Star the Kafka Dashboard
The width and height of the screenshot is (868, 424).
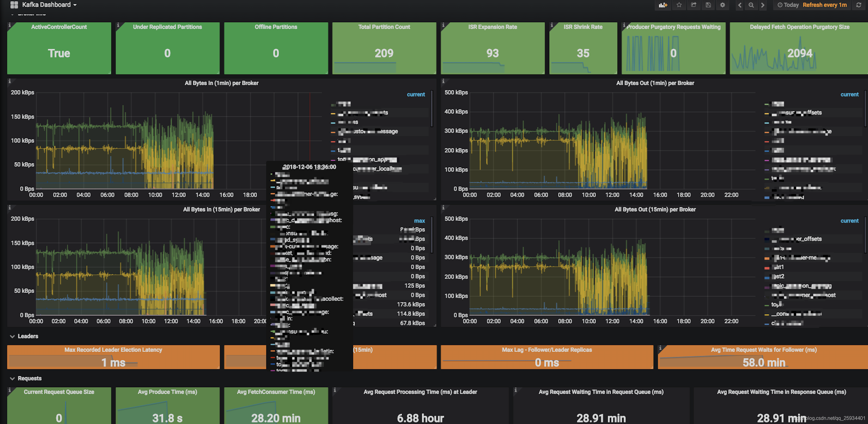679,5
